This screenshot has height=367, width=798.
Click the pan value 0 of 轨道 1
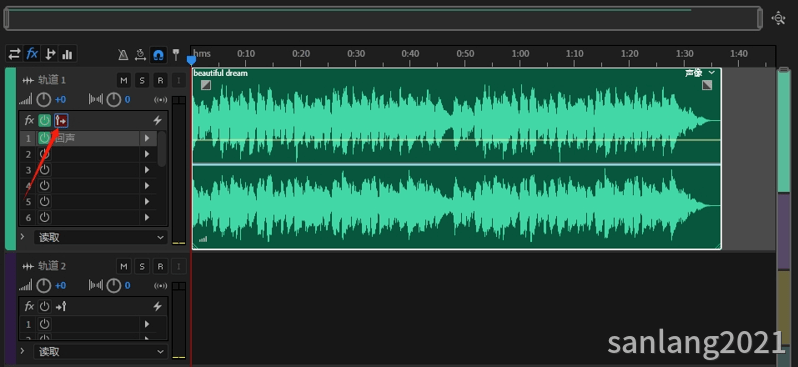coord(127,100)
